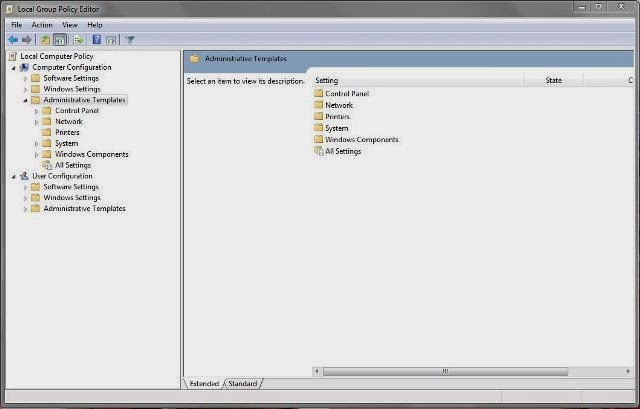640x409 pixels.
Task: Click the Local Group Policy Editor title icon
Action: click(9, 9)
